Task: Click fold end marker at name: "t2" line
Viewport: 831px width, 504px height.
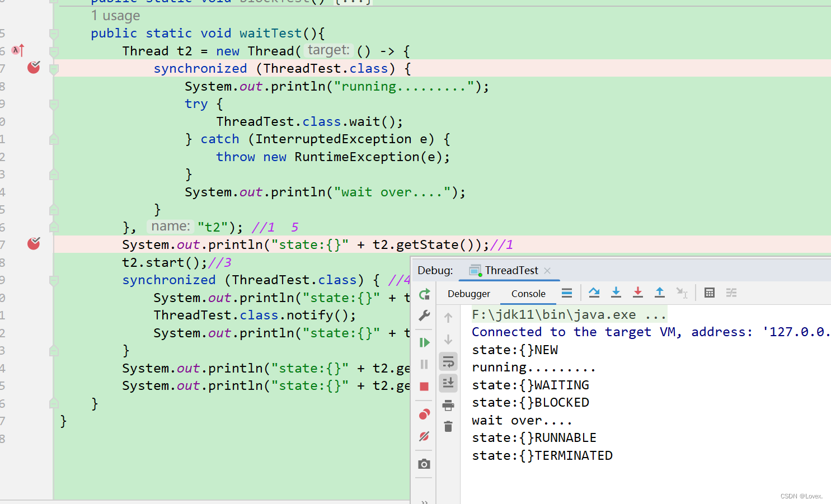Action: (54, 227)
